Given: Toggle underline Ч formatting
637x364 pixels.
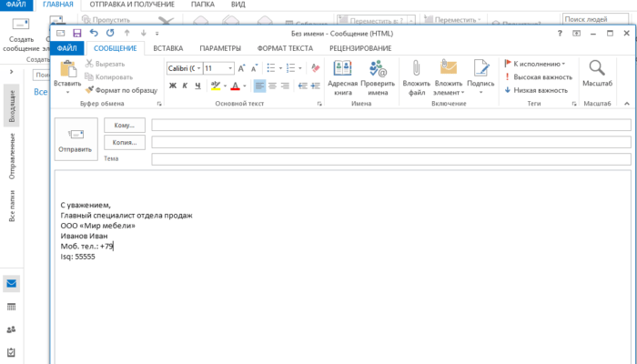Looking at the screenshot, I should (x=197, y=86).
